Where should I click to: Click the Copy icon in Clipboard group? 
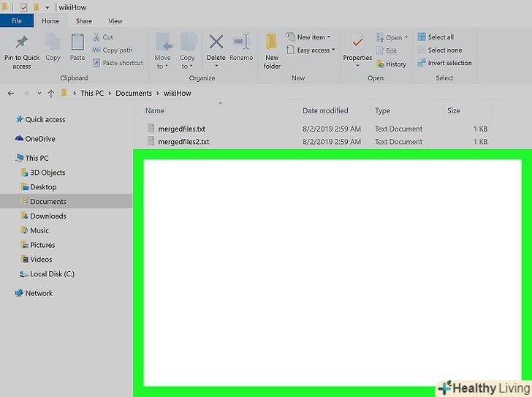tap(53, 42)
